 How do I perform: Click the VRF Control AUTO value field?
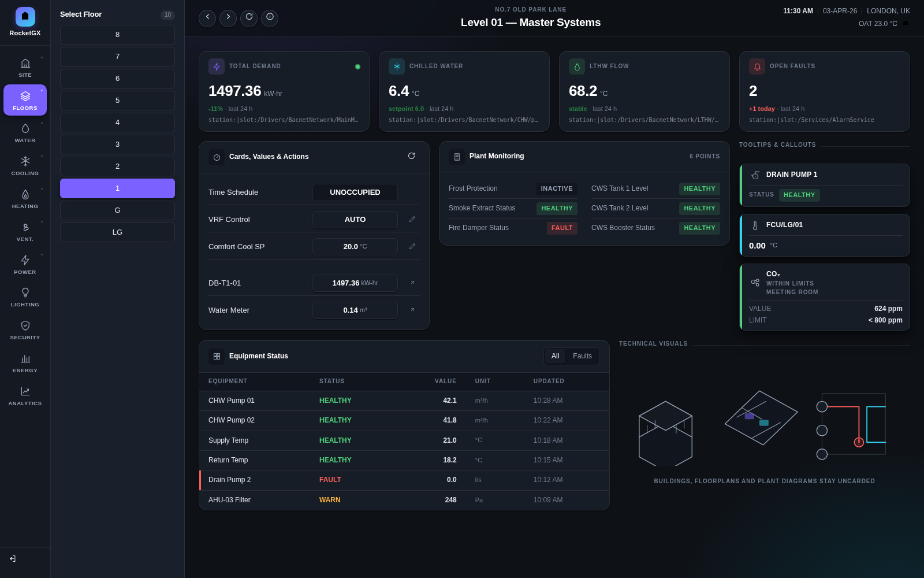click(x=355, y=220)
